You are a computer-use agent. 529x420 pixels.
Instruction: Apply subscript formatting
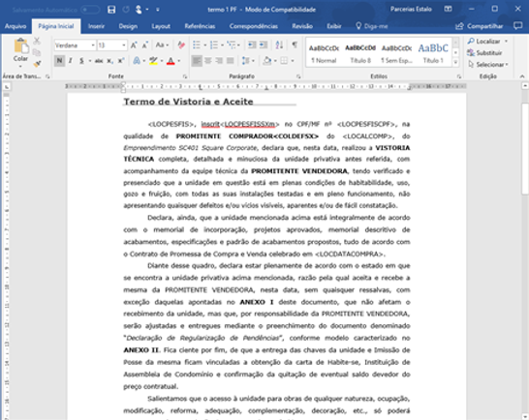(109, 61)
